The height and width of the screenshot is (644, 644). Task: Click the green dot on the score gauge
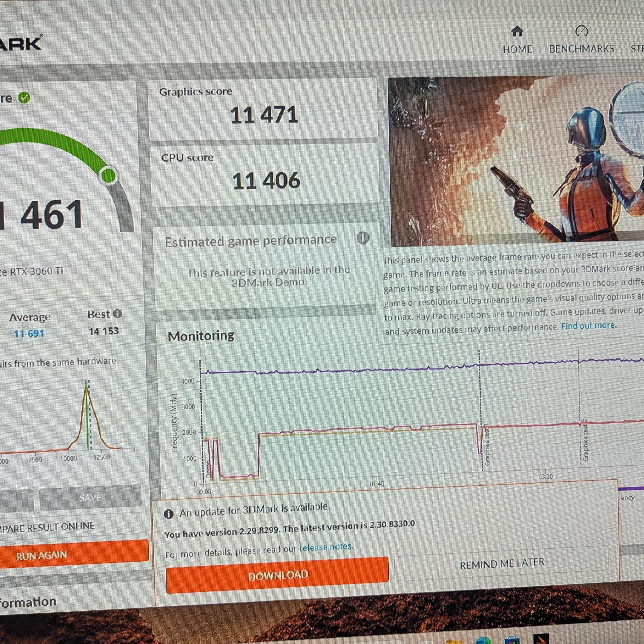[108, 175]
